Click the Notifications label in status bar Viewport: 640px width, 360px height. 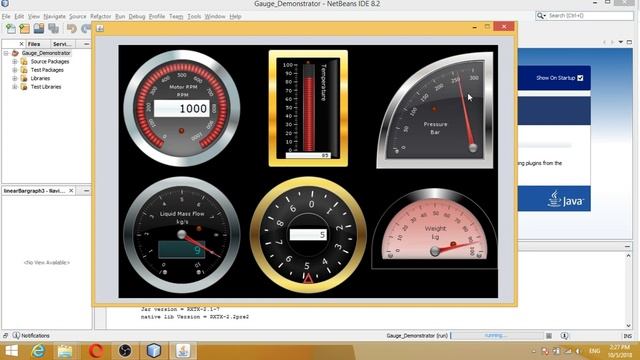click(x=35, y=336)
